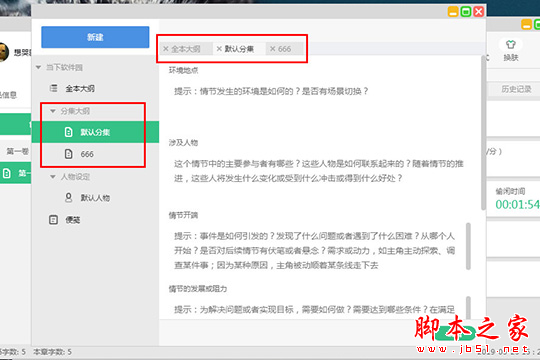The image size is (540, 360).
Task: Click the 默认分集 document icon
Action: tap(69, 132)
